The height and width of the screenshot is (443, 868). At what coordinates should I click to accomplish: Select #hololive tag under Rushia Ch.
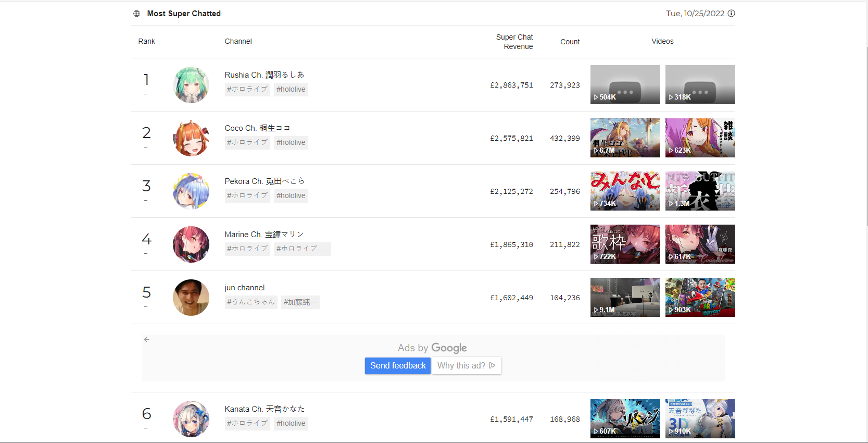[291, 90]
